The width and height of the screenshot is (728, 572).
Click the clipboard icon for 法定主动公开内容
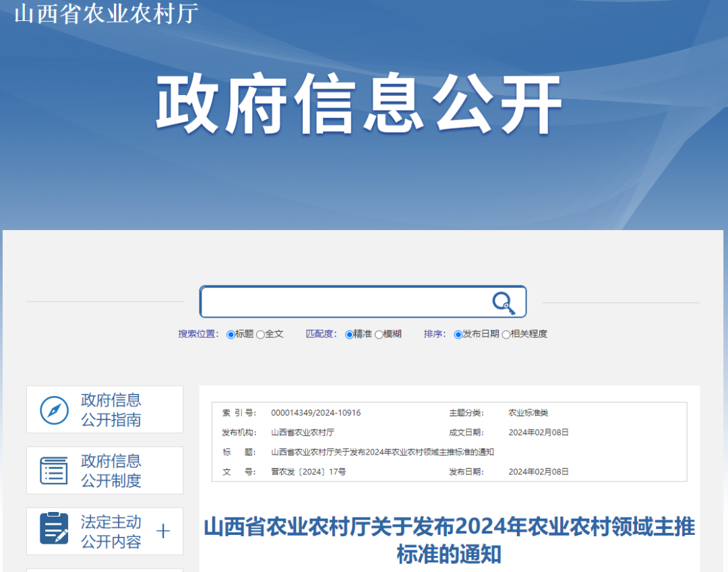click(54, 528)
